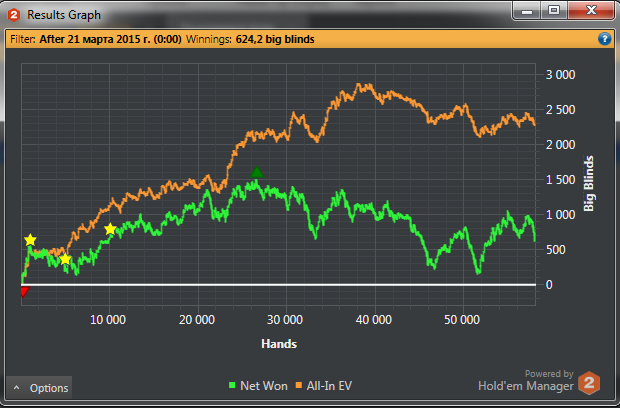Select the green triangle peak marker
Screen dimensions: 620x408
257,172
